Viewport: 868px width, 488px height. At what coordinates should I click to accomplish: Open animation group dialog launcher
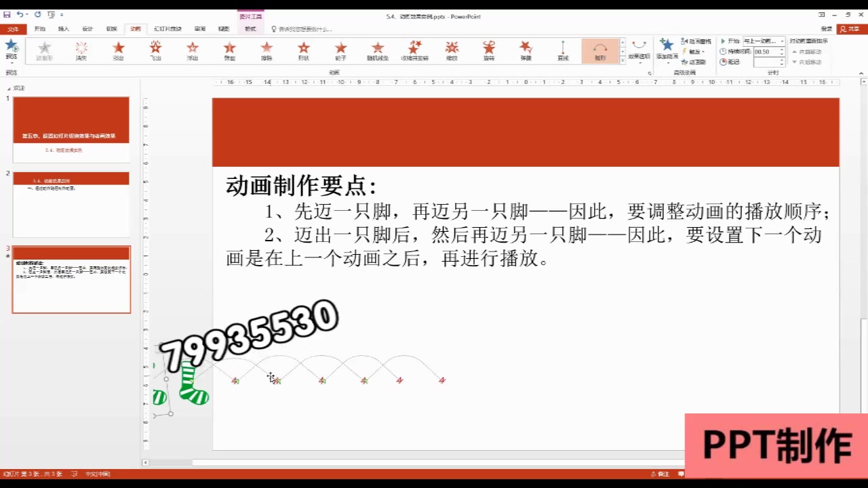[649, 73]
